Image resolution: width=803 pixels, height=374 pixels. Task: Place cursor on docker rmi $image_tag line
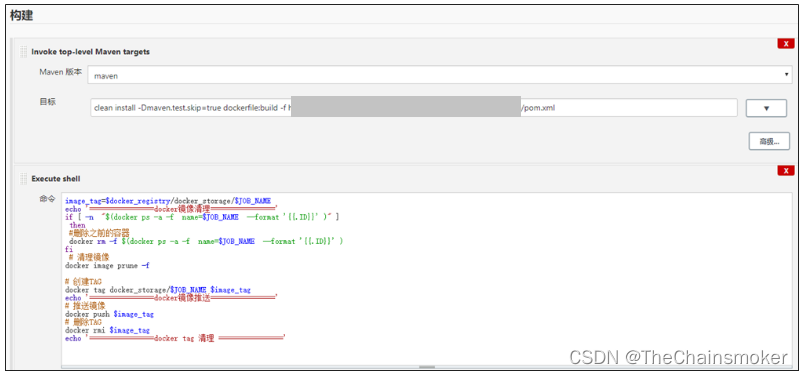click(x=107, y=330)
